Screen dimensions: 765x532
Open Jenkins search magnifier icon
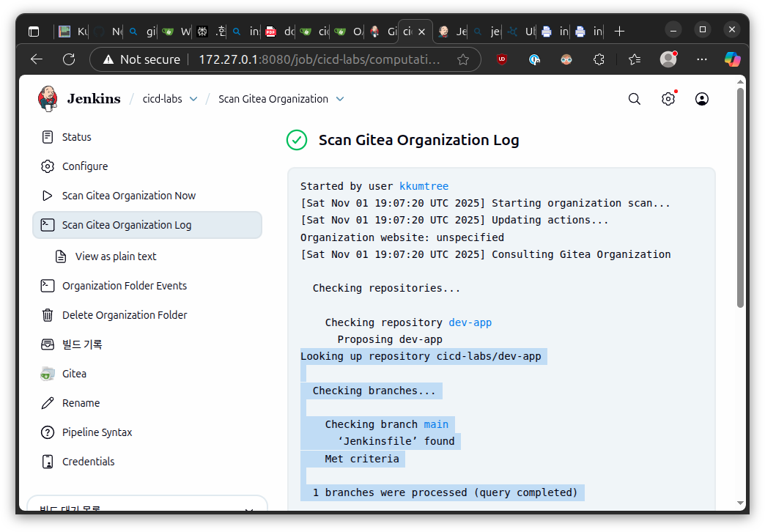pyautogui.click(x=635, y=99)
